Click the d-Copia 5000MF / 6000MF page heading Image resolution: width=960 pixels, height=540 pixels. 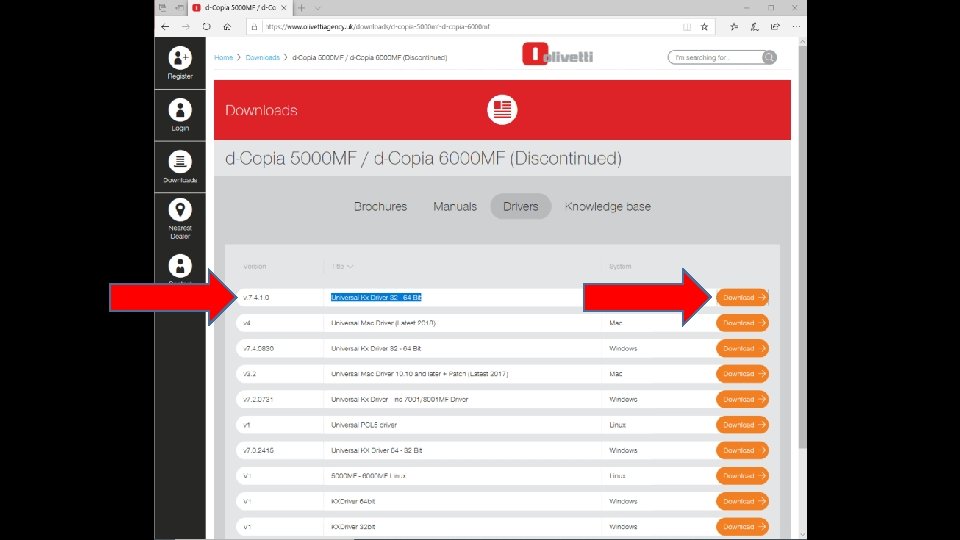pos(423,159)
